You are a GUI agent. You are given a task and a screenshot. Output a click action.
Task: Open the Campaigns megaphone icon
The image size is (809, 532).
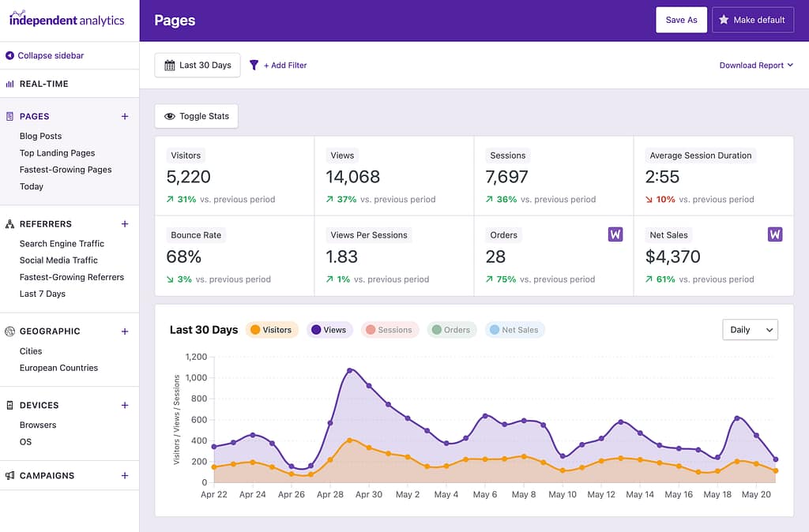pyautogui.click(x=10, y=475)
